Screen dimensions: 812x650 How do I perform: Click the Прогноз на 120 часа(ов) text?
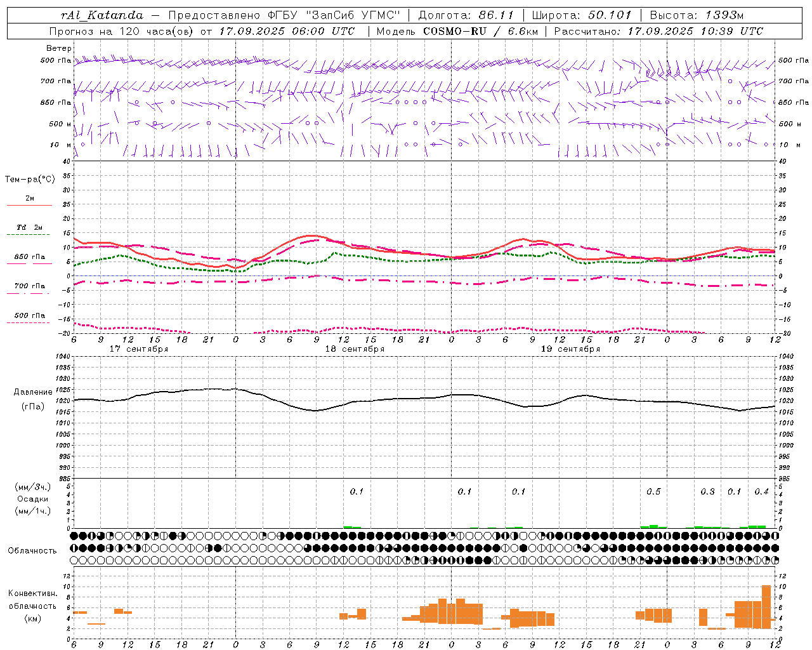122,31
